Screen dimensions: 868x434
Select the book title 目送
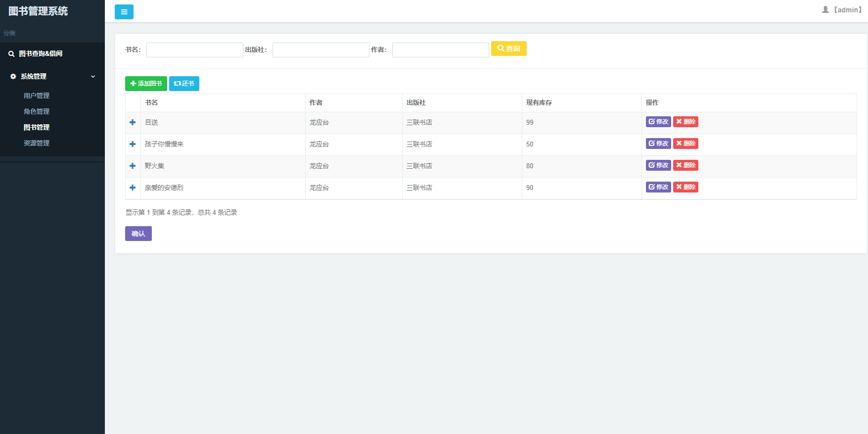coord(151,122)
